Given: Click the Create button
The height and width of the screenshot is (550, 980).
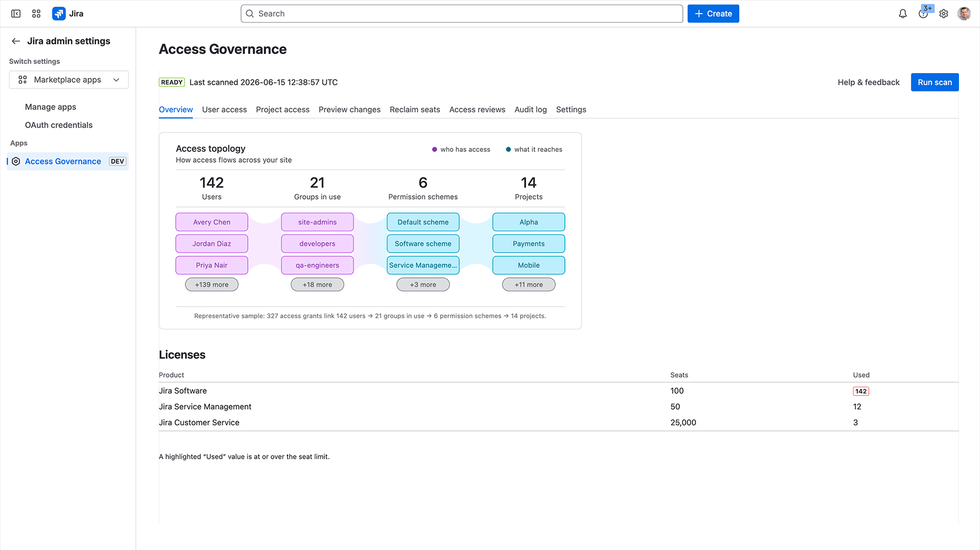Looking at the screenshot, I should (x=713, y=14).
